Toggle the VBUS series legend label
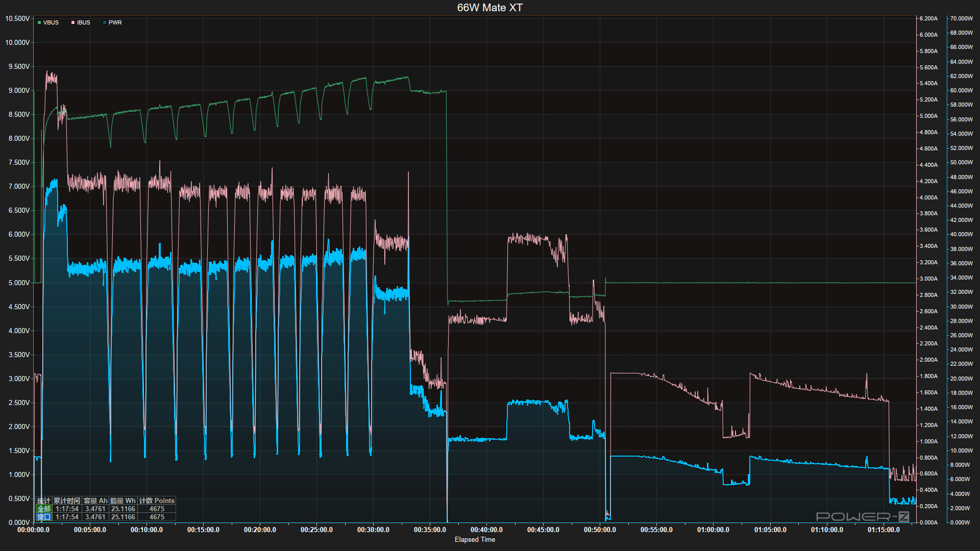980x551 pixels. 51,22
